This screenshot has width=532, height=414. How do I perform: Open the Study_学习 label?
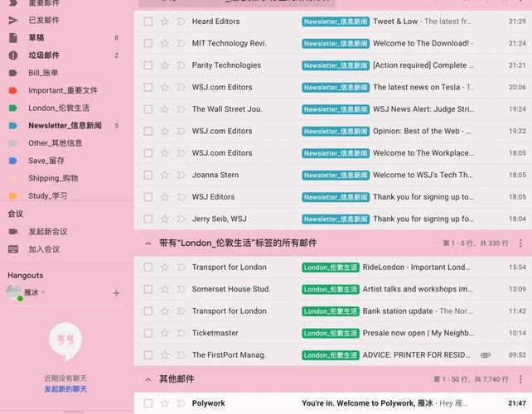tap(47, 195)
